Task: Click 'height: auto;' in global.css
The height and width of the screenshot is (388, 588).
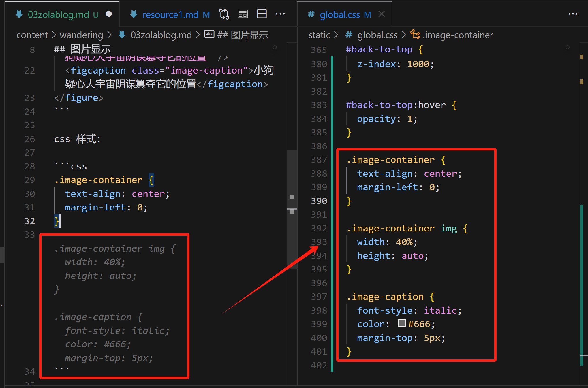Action: click(x=393, y=256)
